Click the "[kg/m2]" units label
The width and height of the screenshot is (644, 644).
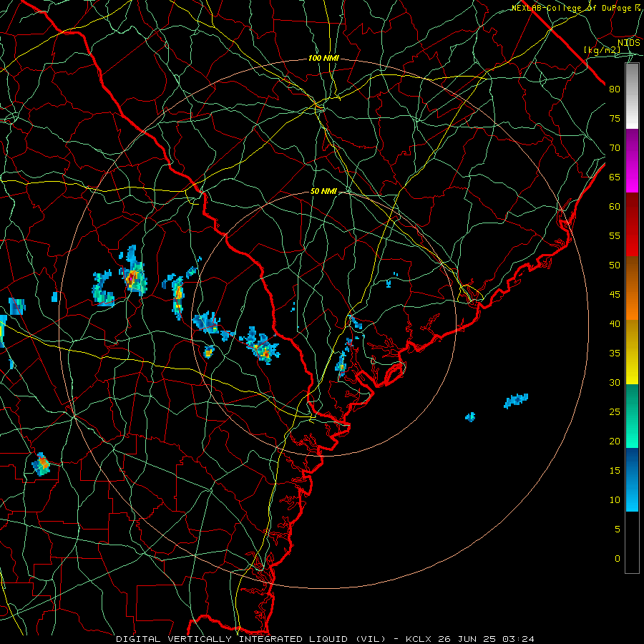pyautogui.click(x=602, y=50)
